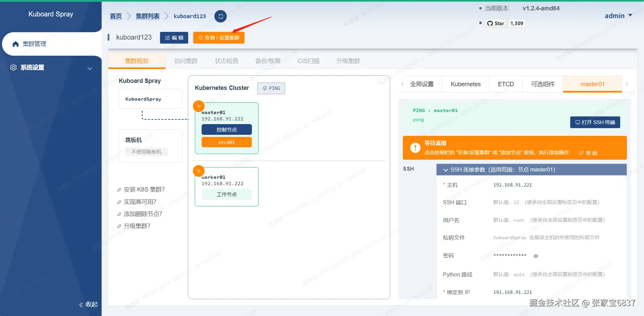This screenshot has width=644, height=316.
Task: Click the 控制节点 button on master01
Action: [227, 129]
